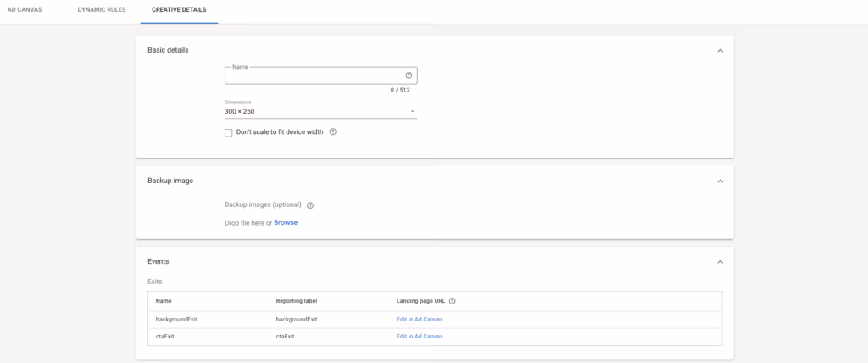Click Browse to upload backup image
Screen dimensions: 868x363
pos(286,223)
